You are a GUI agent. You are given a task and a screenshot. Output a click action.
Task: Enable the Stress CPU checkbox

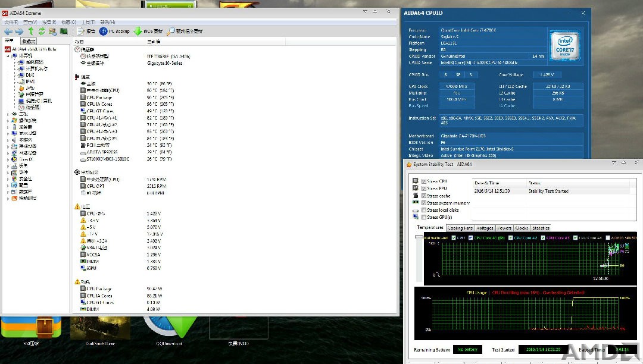pos(424,181)
